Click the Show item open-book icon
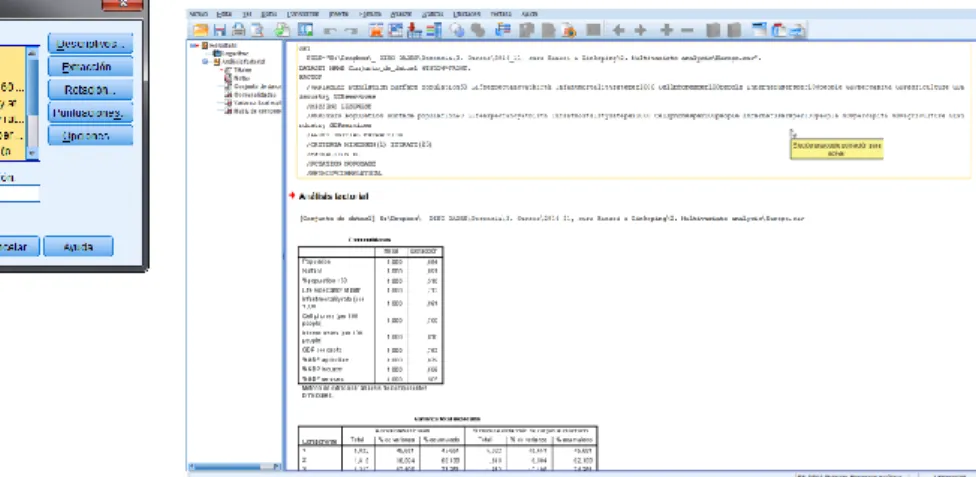 coord(714,30)
